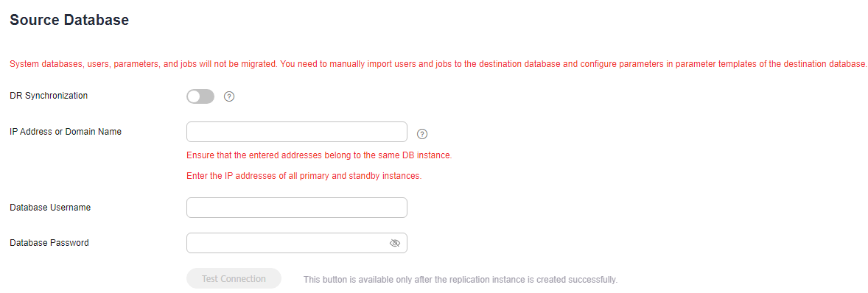Open help icon next to IP address field
868x293 pixels.
pyautogui.click(x=422, y=134)
